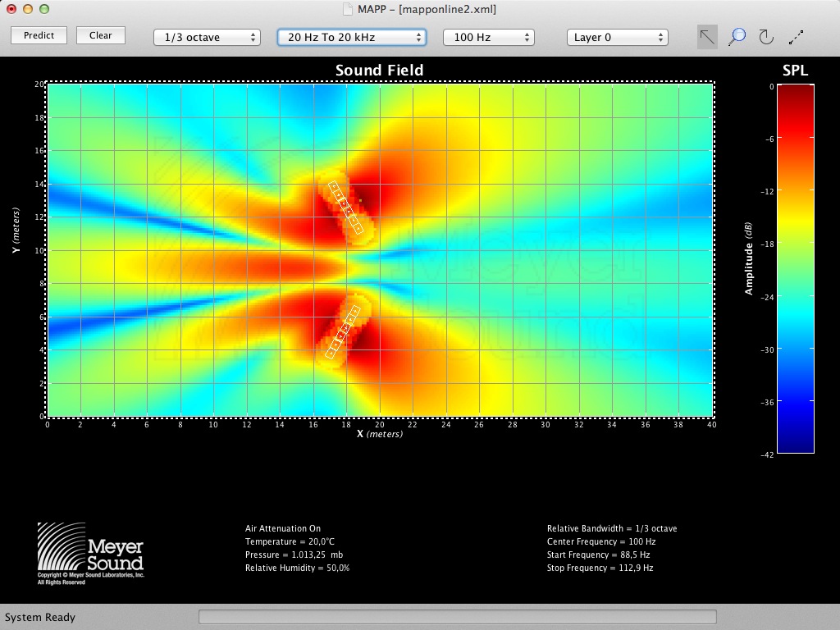Click 'Center Frequency = 100 Hz' text

601,541
